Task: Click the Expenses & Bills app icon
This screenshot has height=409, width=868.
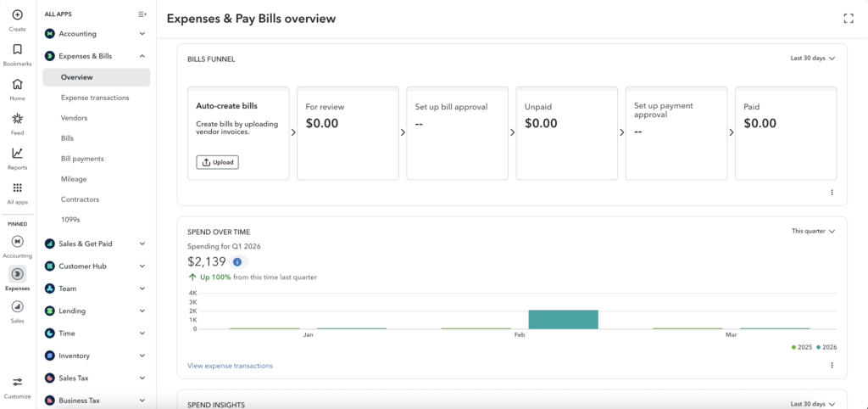Action: tap(50, 56)
